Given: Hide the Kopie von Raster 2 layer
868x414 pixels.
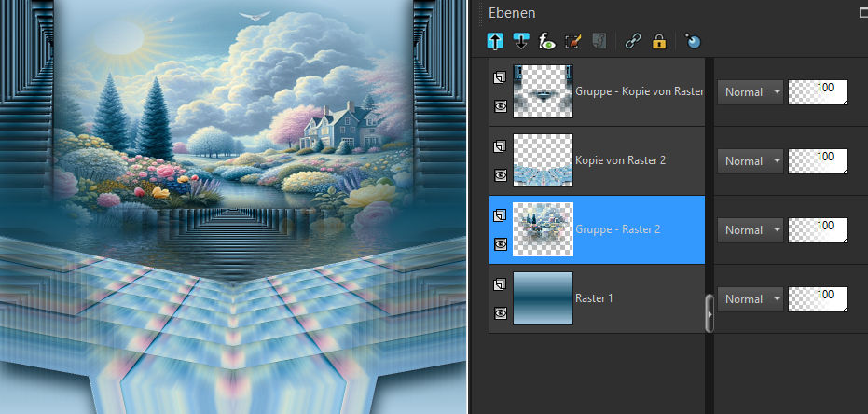Looking at the screenshot, I should point(501,175).
